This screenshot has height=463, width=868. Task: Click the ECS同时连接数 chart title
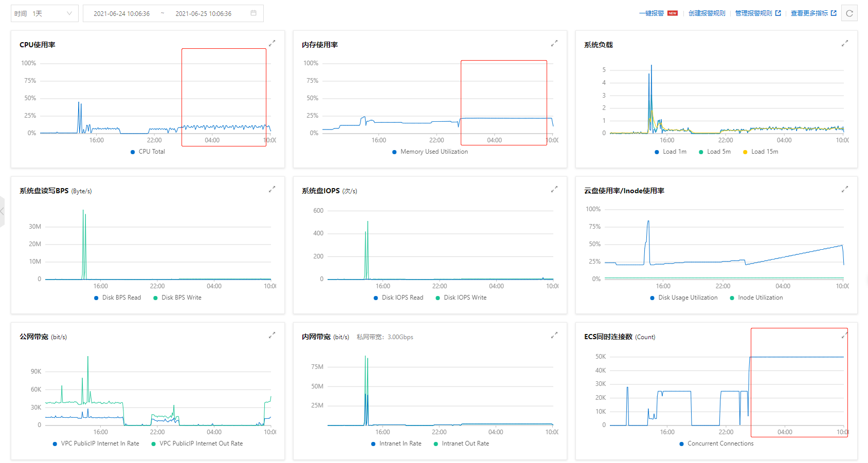608,337
